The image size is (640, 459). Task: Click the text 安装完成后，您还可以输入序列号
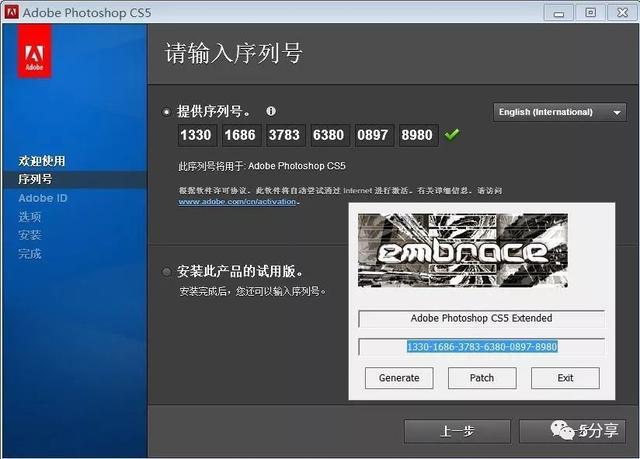253,291
